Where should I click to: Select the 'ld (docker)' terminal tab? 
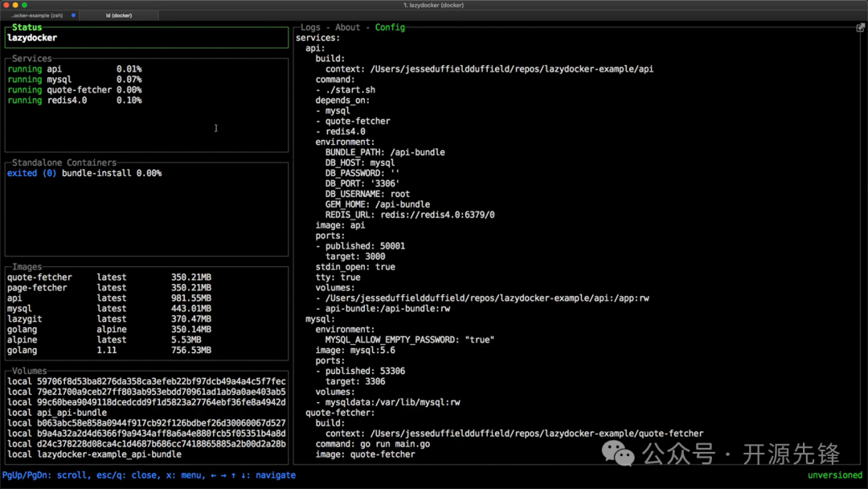tap(118, 15)
